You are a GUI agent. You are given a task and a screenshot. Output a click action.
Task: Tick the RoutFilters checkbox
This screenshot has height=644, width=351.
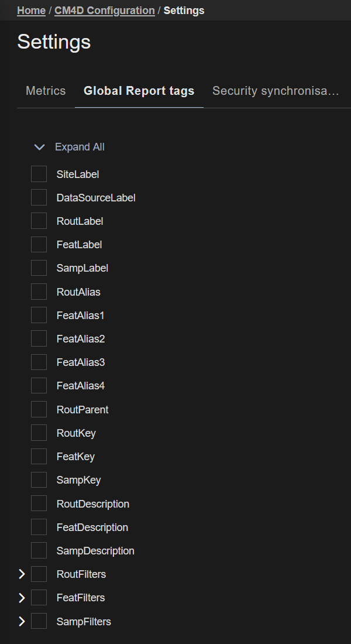coord(39,574)
